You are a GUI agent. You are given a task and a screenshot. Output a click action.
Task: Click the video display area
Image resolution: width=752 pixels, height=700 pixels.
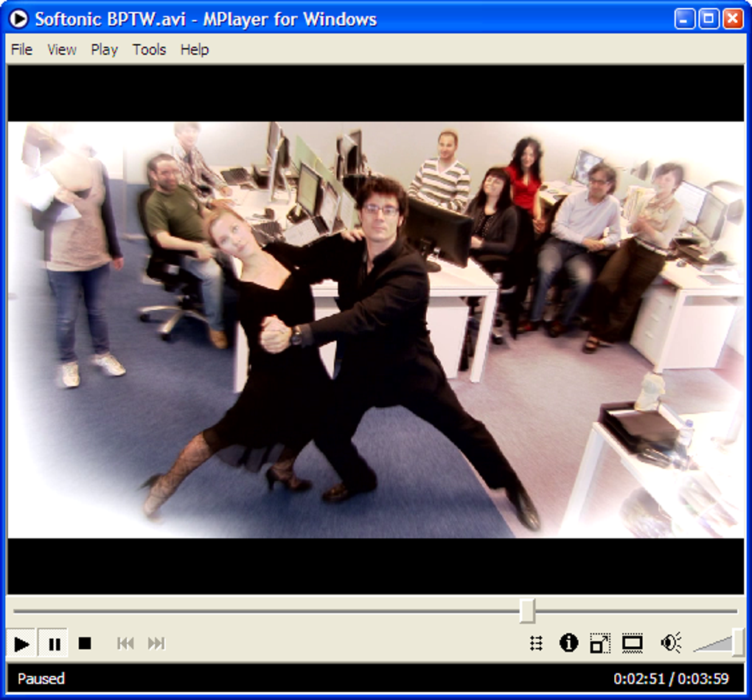tap(376, 330)
